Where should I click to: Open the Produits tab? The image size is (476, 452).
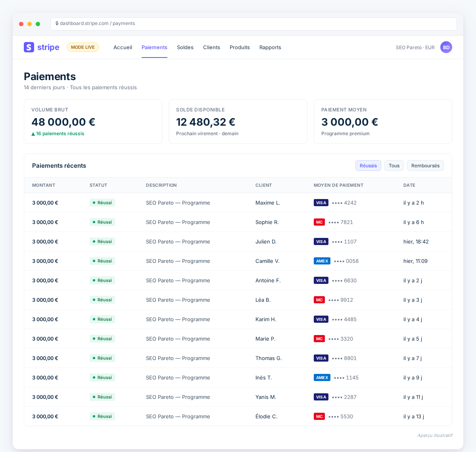(x=240, y=47)
